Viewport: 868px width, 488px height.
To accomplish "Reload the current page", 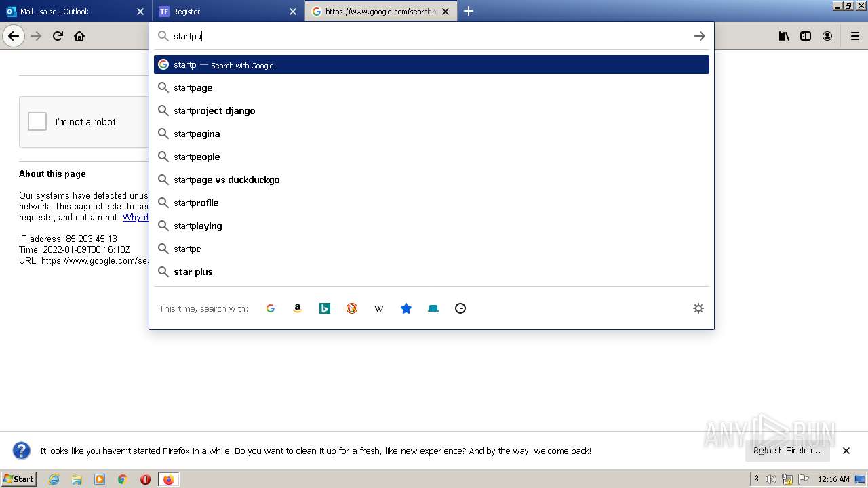I will 58,36.
